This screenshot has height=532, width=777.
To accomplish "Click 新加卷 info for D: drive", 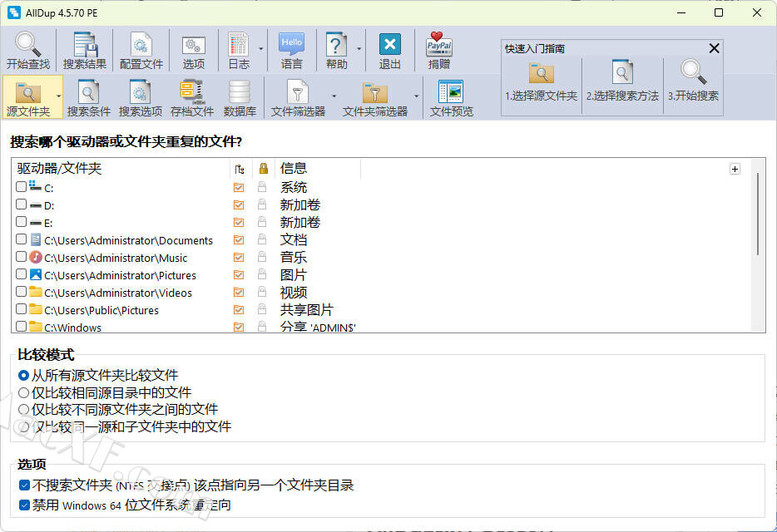I will [x=300, y=204].
